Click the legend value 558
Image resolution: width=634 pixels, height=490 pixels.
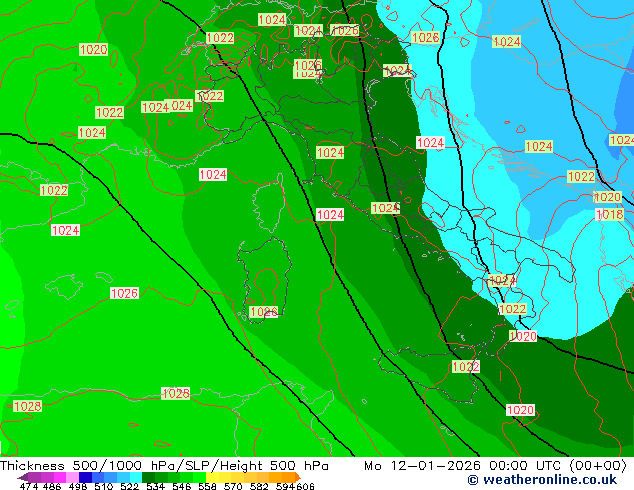pyautogui.click(x=207, y=486)
